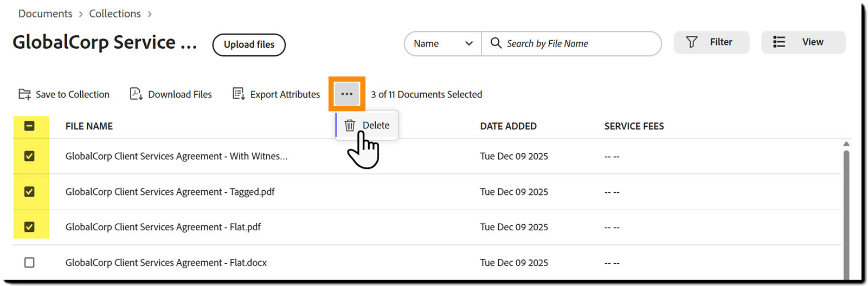Open GlobalCorp Client Services Agreement - Flat.pdf
This screenshot has height=286, width=868.
click(163, 227)
